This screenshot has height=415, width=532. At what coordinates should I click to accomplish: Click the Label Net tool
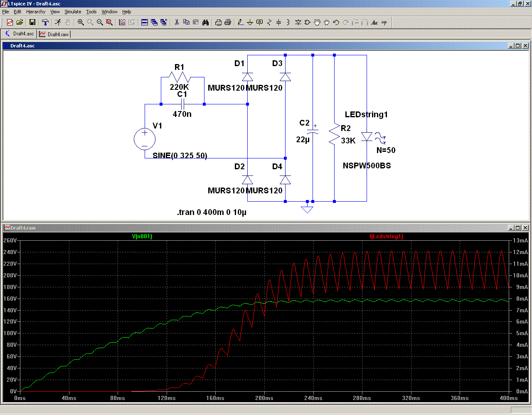pos(259,22)
